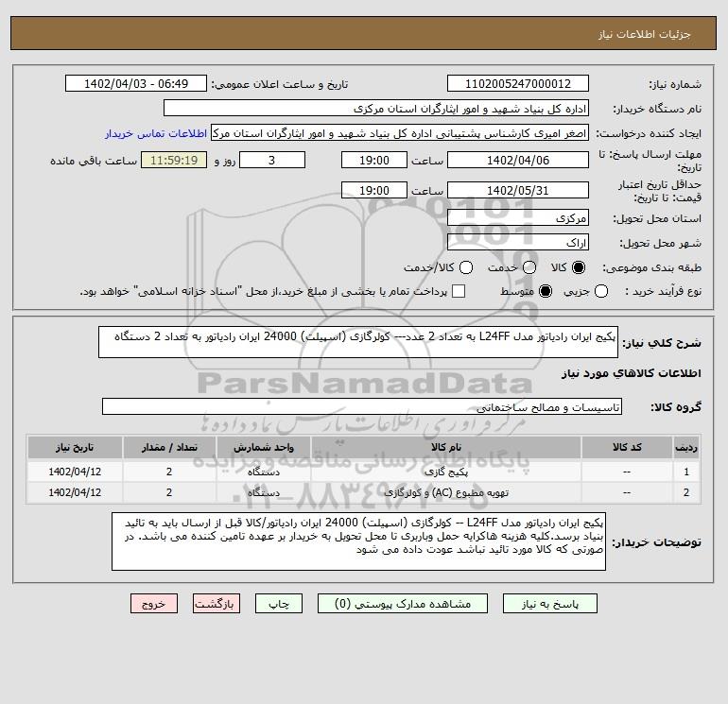Click the ردیف column header
This screenshot has height=704, width=728.
[686, 447]
